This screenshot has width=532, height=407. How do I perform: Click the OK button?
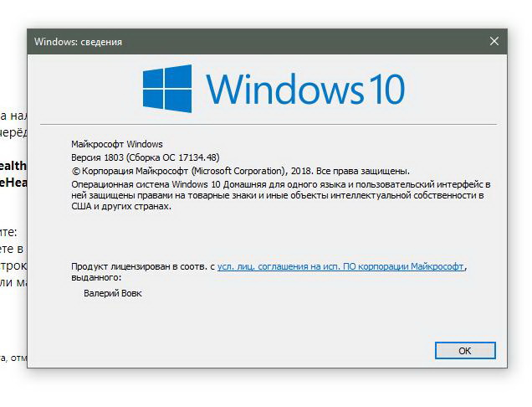(465, 350)
